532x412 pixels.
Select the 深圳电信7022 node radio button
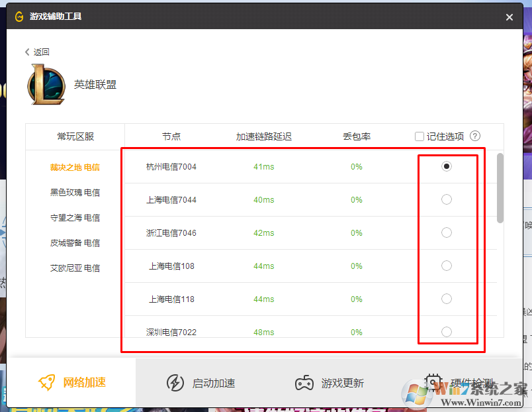[447, 331]
